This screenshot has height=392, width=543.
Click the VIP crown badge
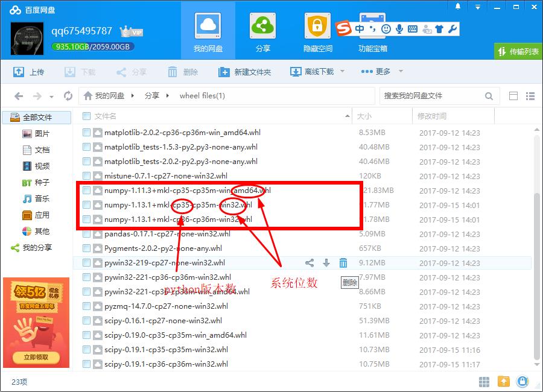point(132,32)
